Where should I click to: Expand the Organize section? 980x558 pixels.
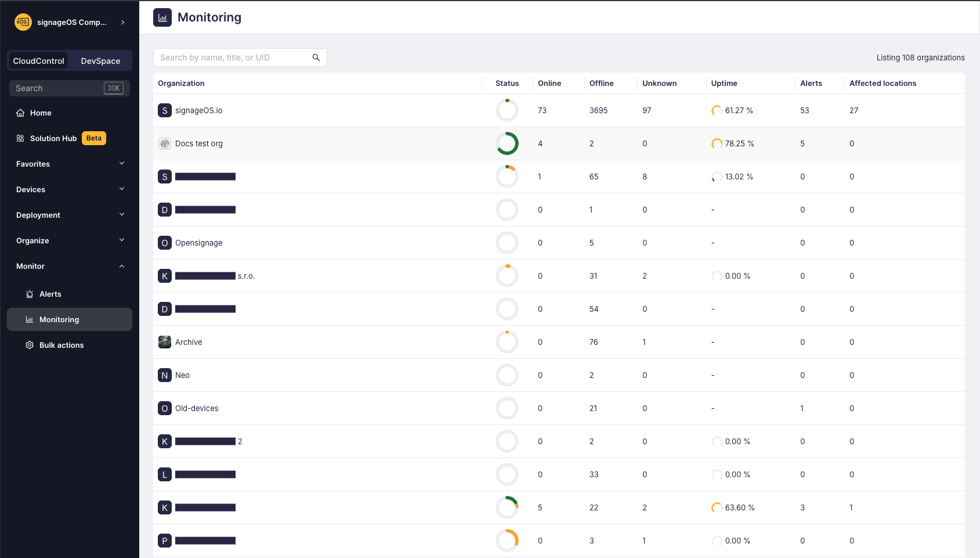click(70, 240)
